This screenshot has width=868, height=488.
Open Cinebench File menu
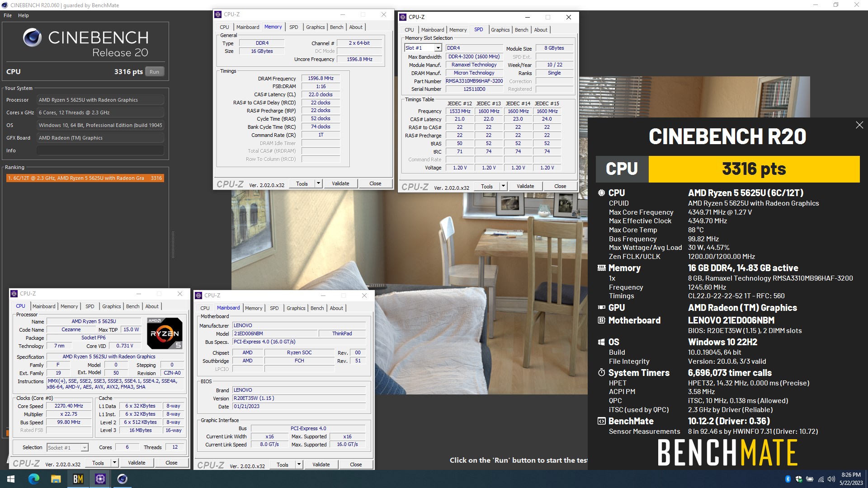8,15
